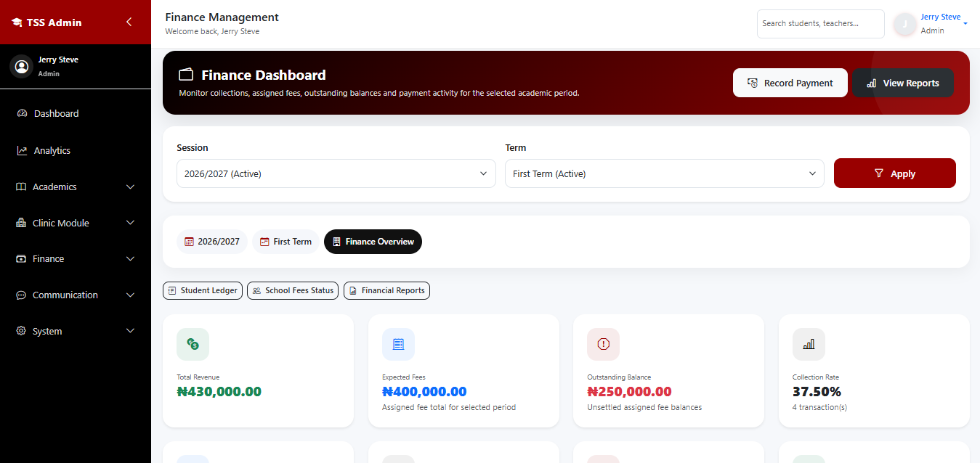
Task: Open the Session dropdown showing 2026/2027 (Active)
Action: click(x=336, y=173)
